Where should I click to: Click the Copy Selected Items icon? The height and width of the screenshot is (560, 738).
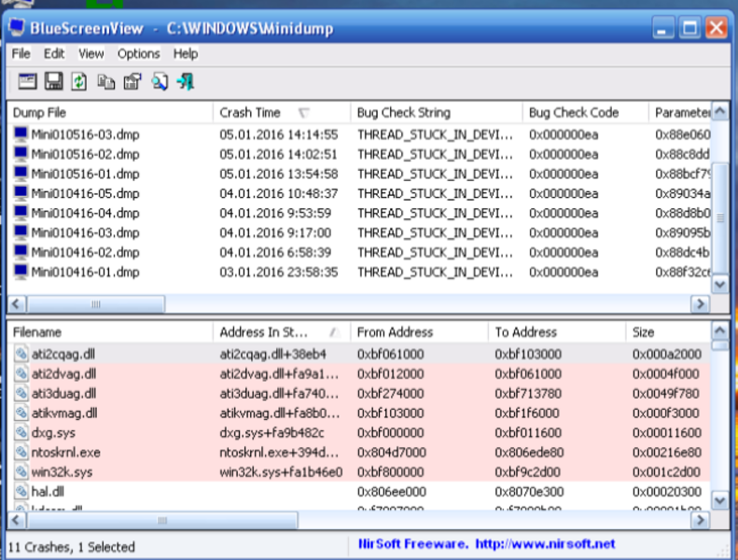click(106, 82)
